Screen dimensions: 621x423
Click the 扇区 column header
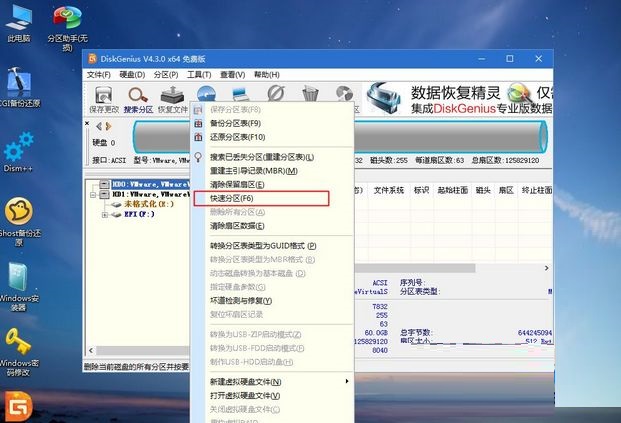(x=506, y=191)
